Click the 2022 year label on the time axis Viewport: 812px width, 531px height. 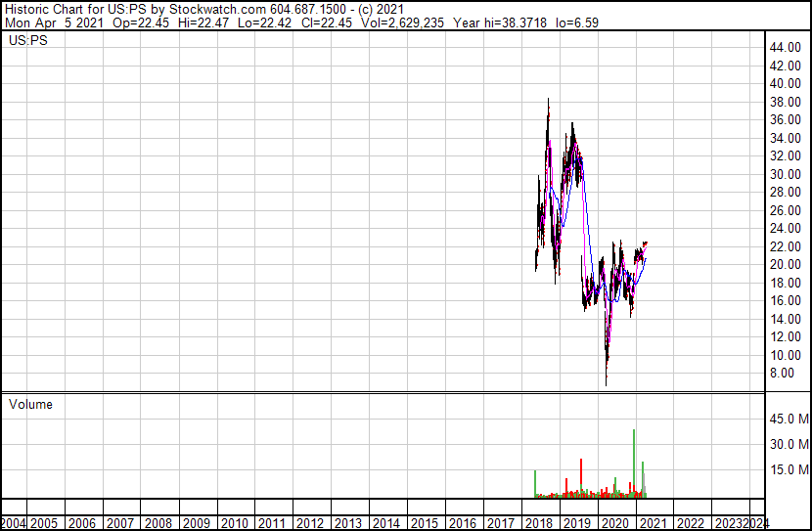click(691, 523)
